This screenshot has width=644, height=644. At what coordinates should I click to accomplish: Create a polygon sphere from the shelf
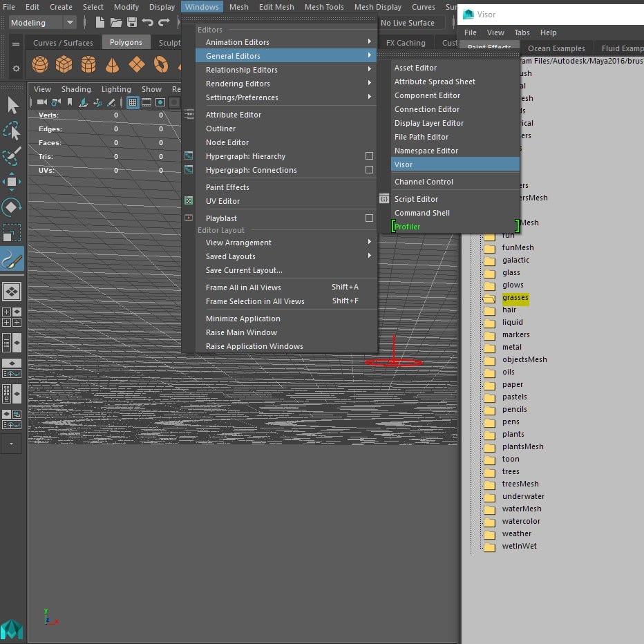pyautogui.click(x=40, y=64)
